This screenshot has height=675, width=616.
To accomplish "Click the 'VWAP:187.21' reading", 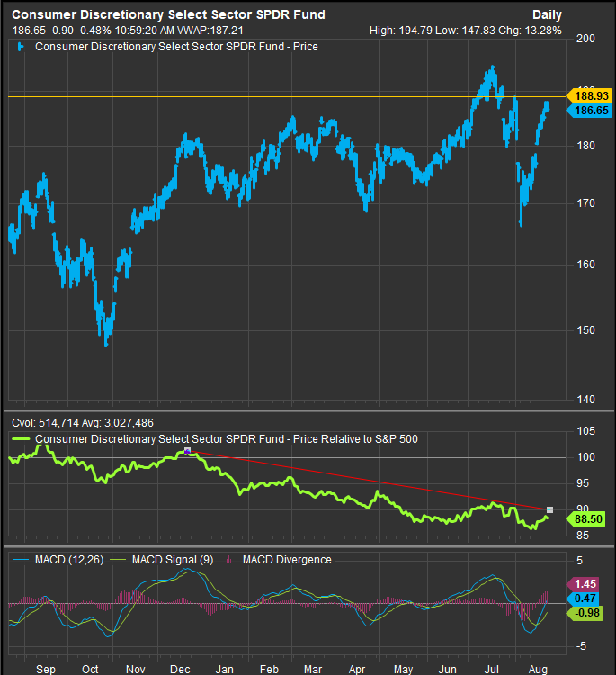I will [210, 31].
